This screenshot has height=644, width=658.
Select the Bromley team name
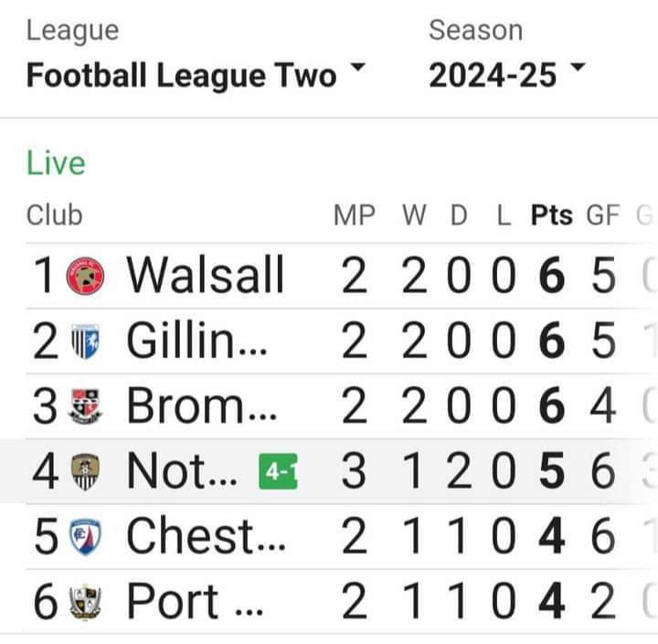click(201, 406)
